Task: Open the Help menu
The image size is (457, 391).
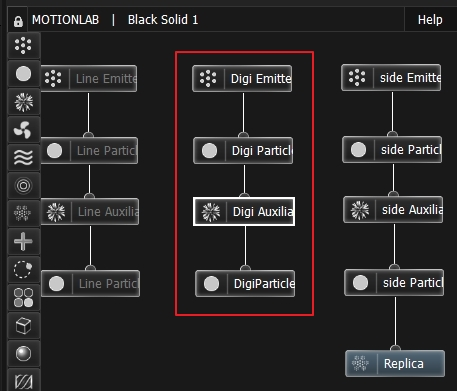Action: 430,20
